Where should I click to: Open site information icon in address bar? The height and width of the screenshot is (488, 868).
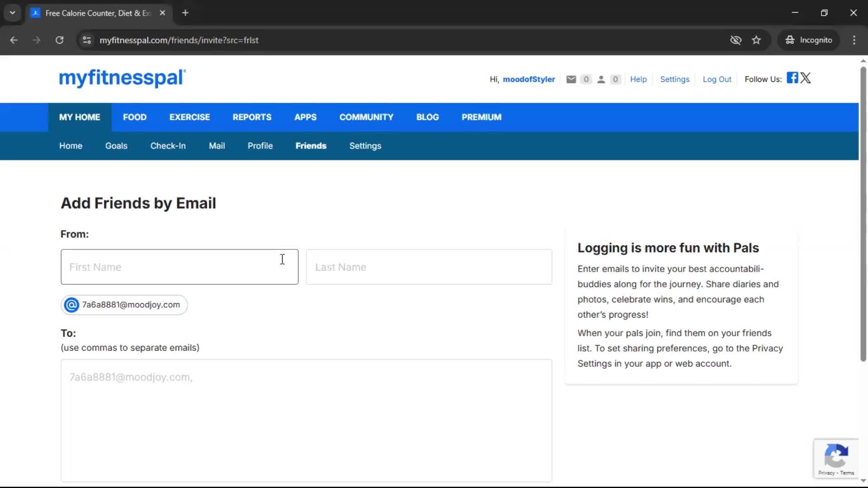click(x=87, y=40)
